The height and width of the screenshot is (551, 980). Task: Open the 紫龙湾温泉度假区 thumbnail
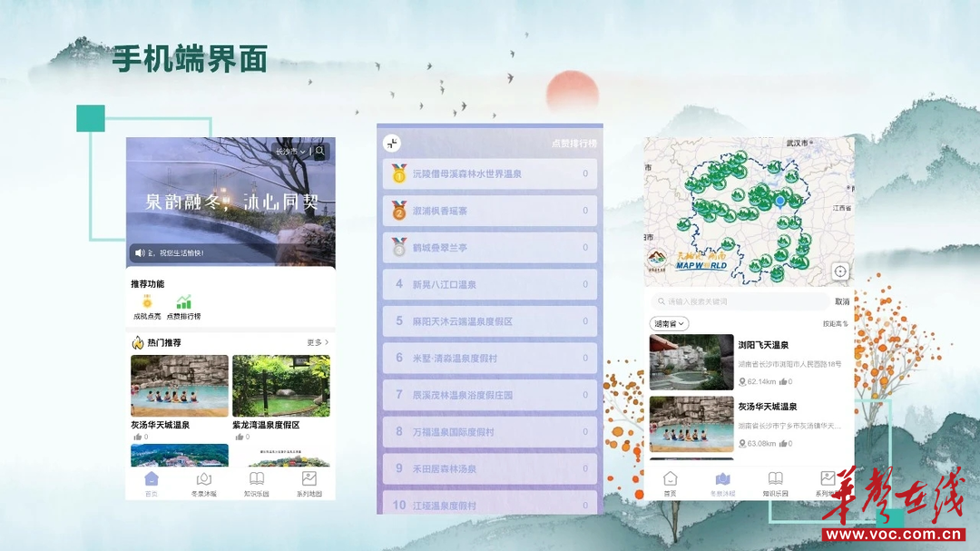(x=280, y=386)
